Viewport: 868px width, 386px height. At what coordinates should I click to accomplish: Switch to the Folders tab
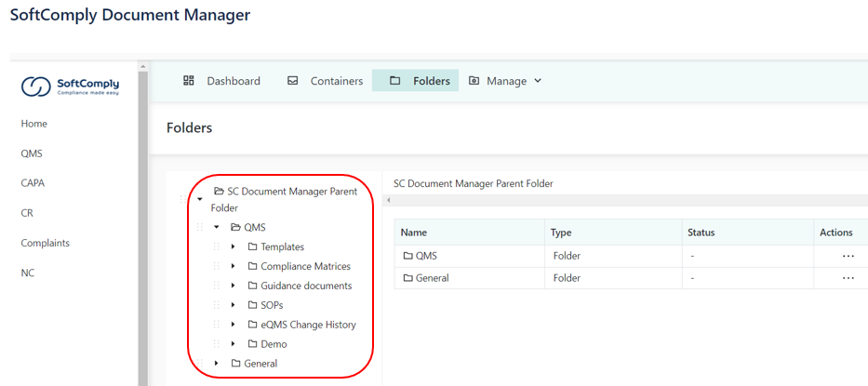415,81
